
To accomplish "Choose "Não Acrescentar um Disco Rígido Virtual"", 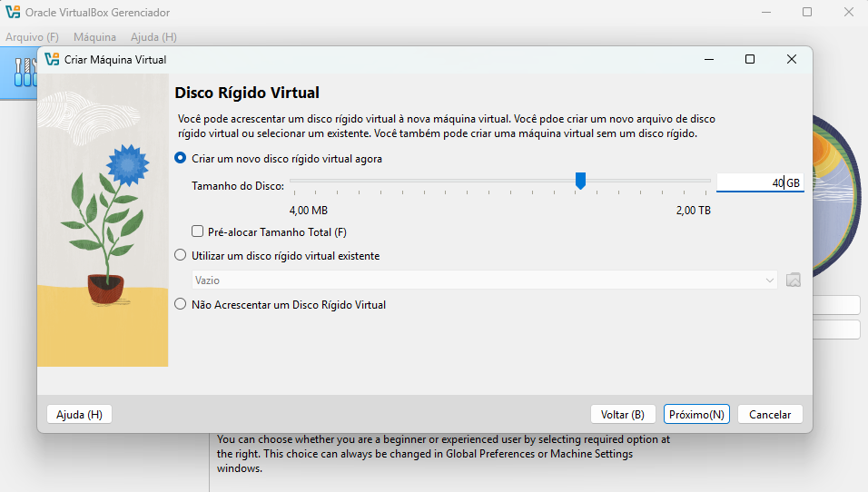I will [x=181, y=305].
